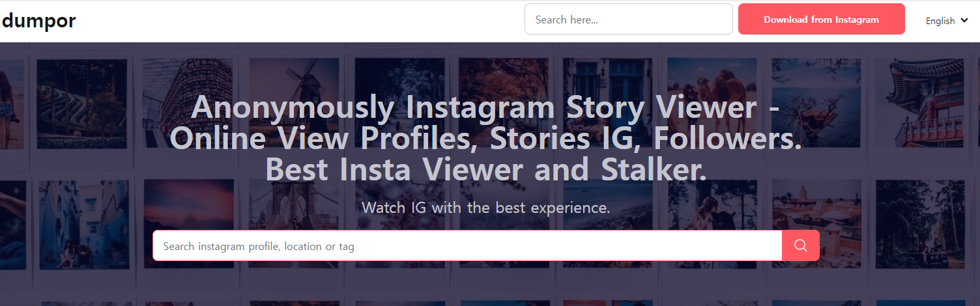Viewport: 980px width, 306px height.
Task: Click the Download from Instagram button
Action: pyautogui.click(x=821, y=19)
